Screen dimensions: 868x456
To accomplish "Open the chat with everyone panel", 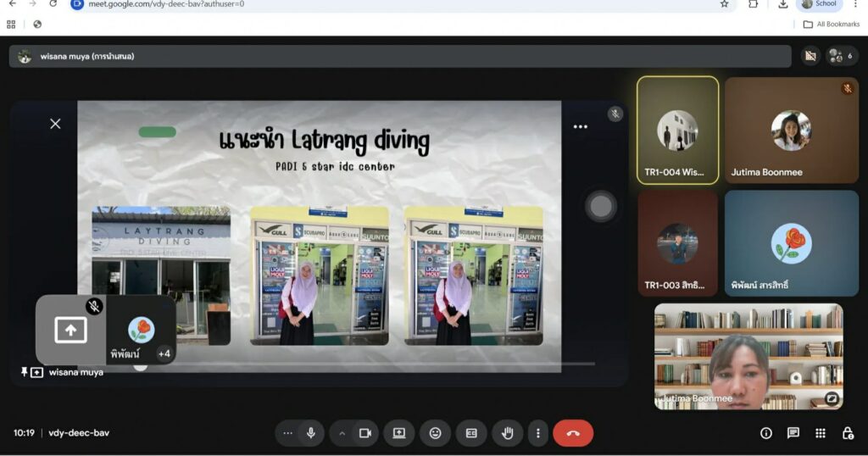I will 793,433.
